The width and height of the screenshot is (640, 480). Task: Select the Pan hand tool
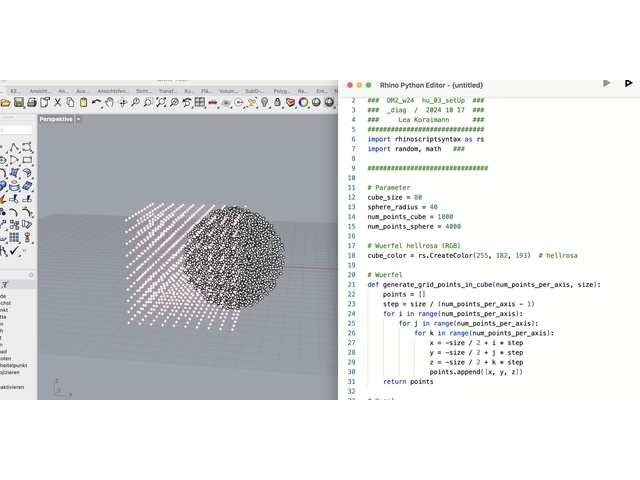pos(109,102)
